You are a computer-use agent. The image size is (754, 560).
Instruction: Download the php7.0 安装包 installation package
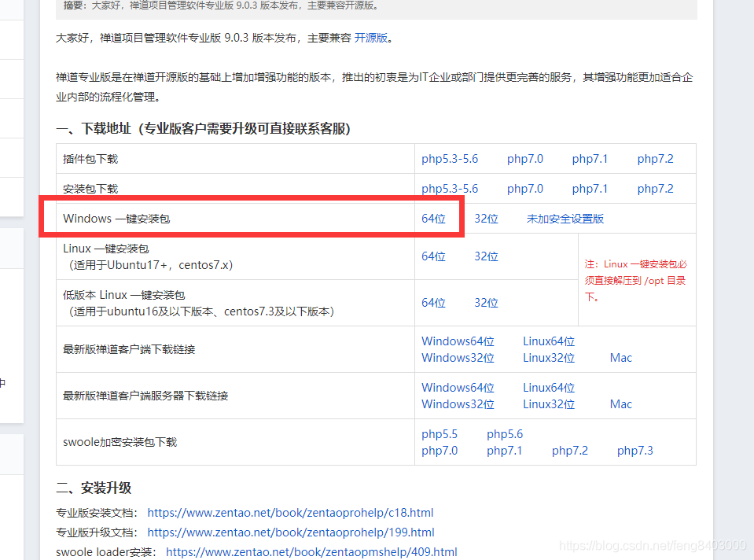[524, 188]
